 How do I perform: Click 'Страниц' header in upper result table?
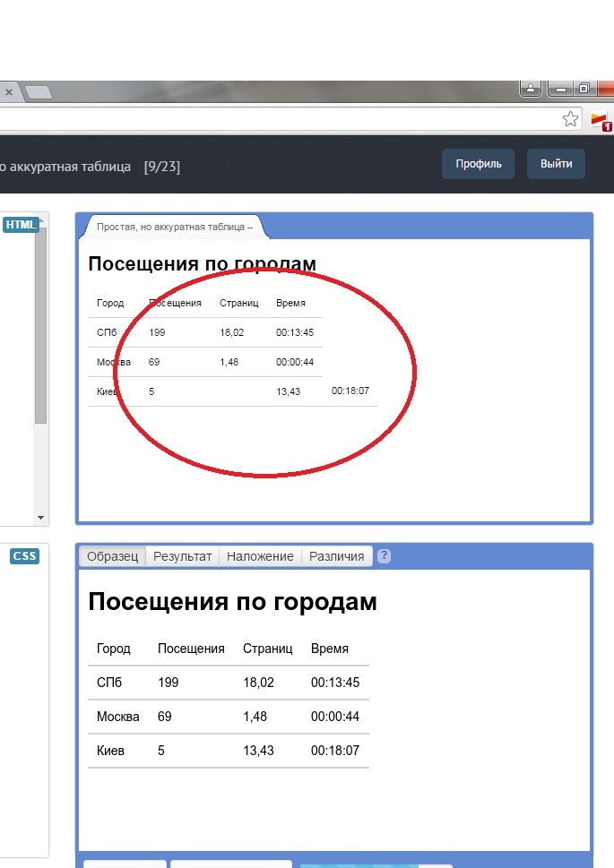coord(238,303)
